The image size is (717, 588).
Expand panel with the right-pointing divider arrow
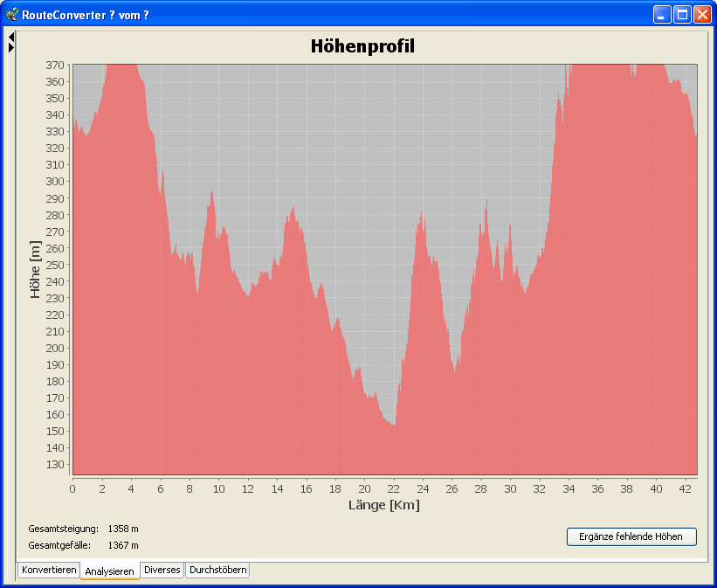point(11,47)
